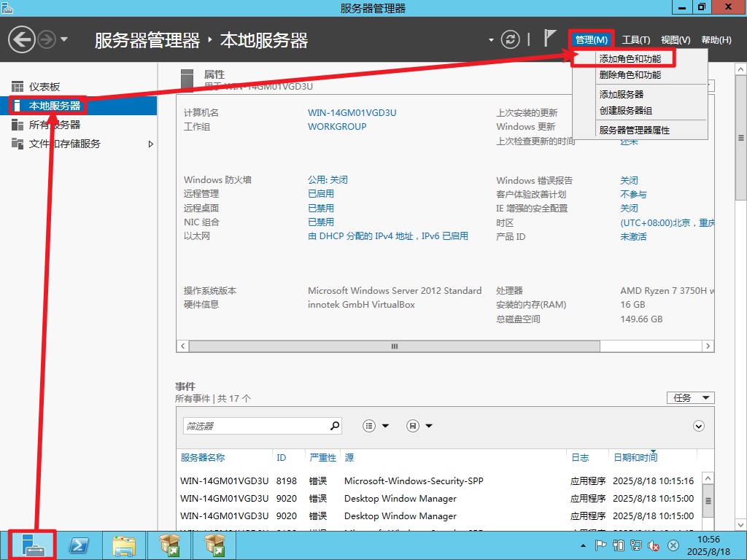Sort by 日期和时间 column header
The height and width of the screenshot is (560, 747).
click(x=635, y=458)
